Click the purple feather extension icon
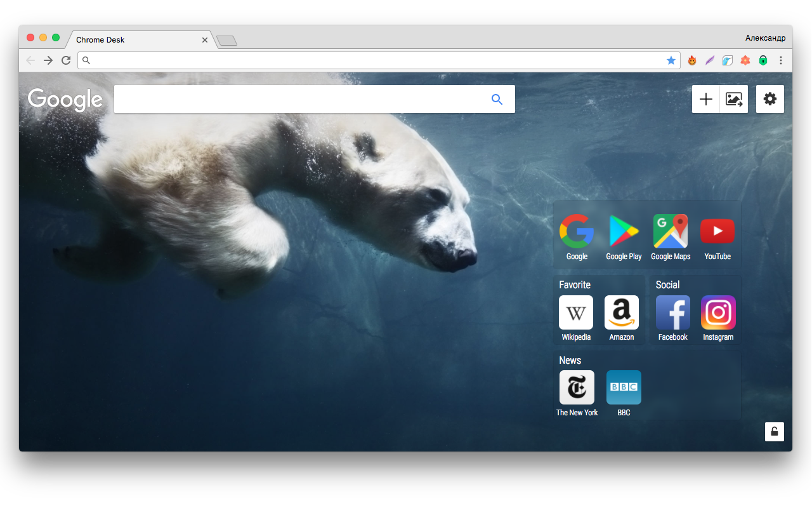 click(710, 60)
